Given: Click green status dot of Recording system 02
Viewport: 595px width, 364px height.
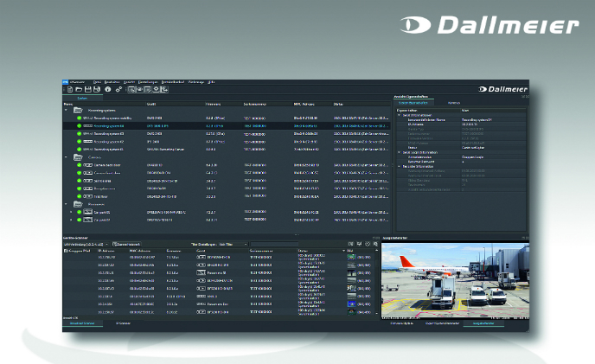Looking at the screenshot, I should tap(80, 142).
